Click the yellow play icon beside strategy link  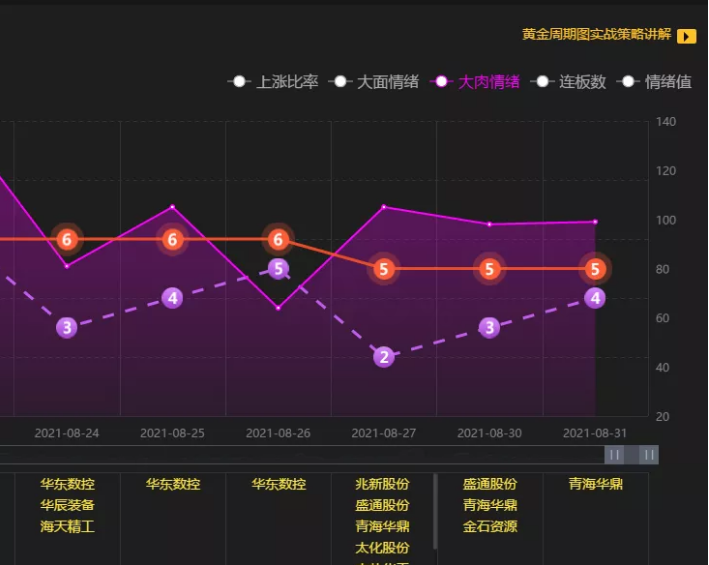[686, 36]
